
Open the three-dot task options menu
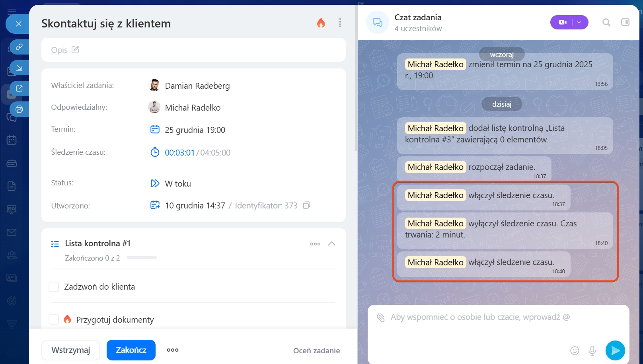pyautogui.click(x=340, y=22)
